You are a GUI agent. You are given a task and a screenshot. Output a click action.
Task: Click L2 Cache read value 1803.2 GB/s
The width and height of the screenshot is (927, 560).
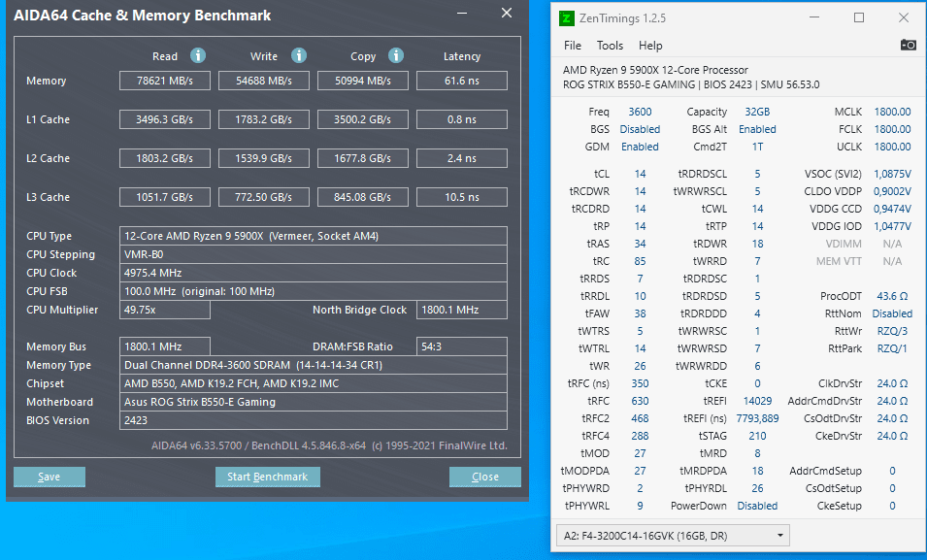pos(165,158)
